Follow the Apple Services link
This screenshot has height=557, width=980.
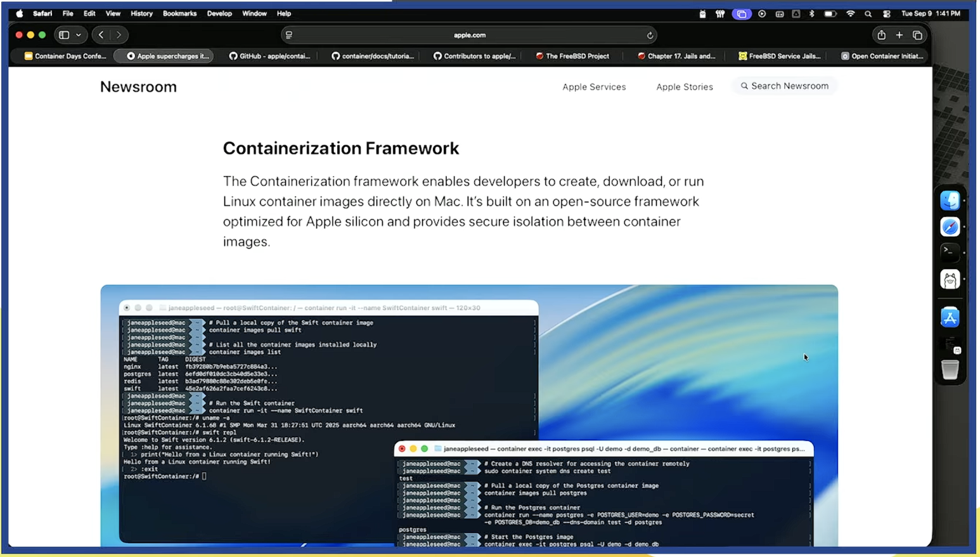click(594, 87)
